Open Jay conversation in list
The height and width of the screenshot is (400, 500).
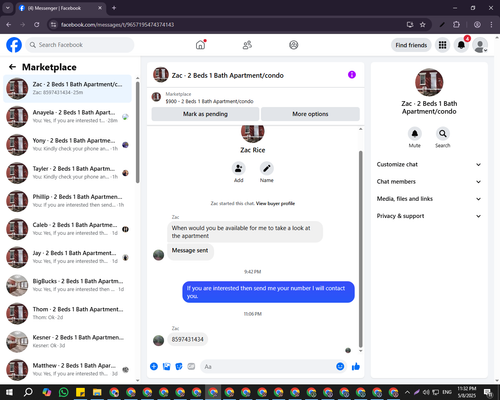click(67, 257)
